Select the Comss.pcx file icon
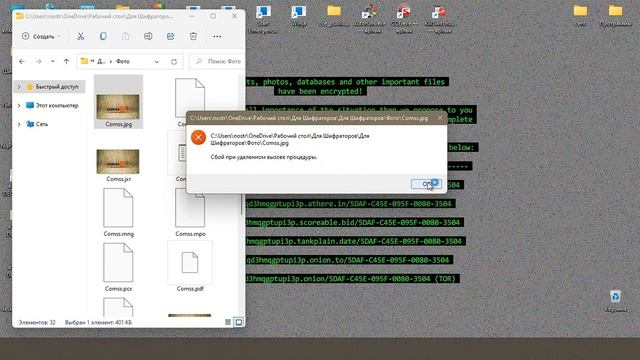This screenshot has width=640, height=360. click(x=118, y=262)
